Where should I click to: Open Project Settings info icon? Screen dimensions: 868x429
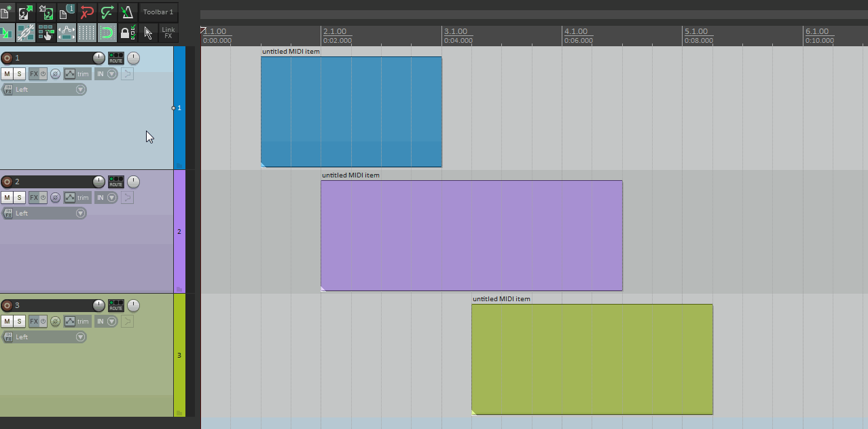pos(67,12)
